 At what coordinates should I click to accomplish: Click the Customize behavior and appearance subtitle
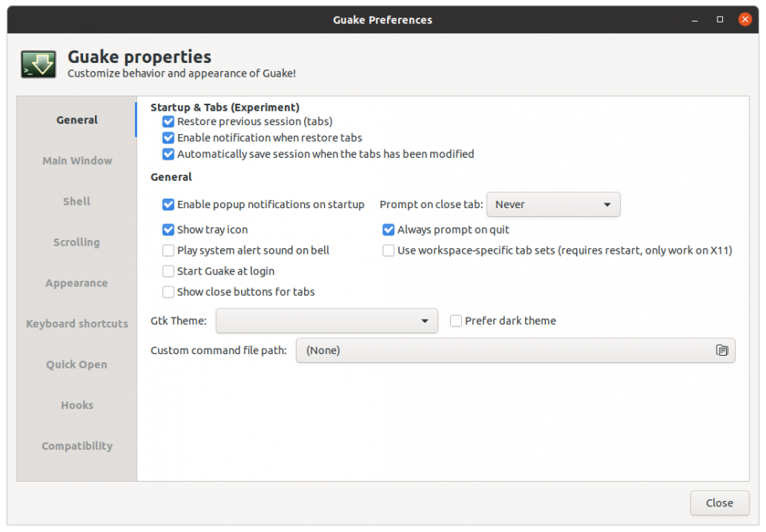click(182, 73)
